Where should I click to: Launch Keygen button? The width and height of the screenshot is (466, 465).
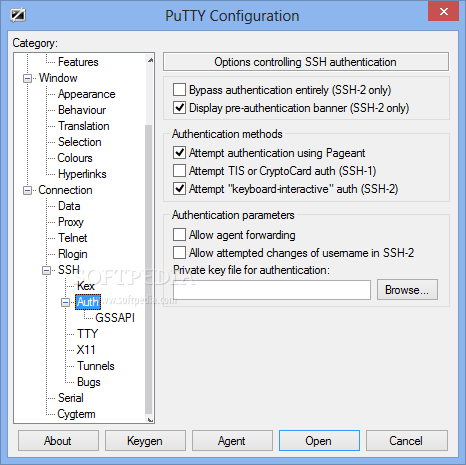pos(145,441)
